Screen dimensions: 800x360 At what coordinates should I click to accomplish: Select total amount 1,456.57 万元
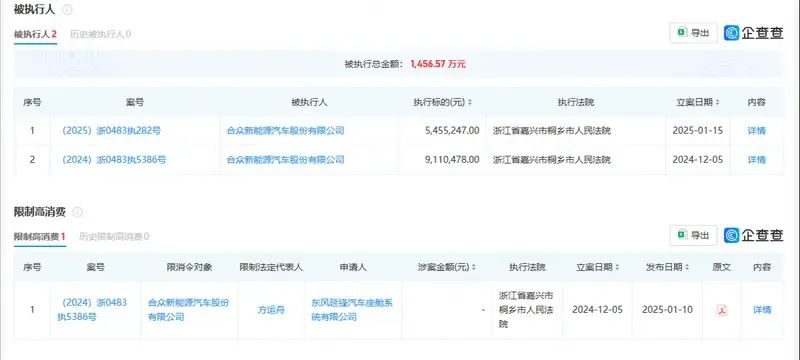438,64
